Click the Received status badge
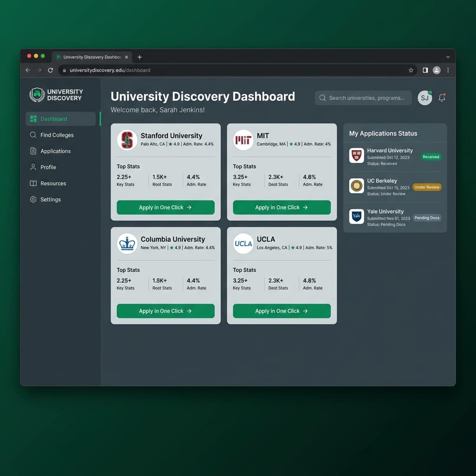Viewport: 476px width, 476px height. click(x=431, y=157)
